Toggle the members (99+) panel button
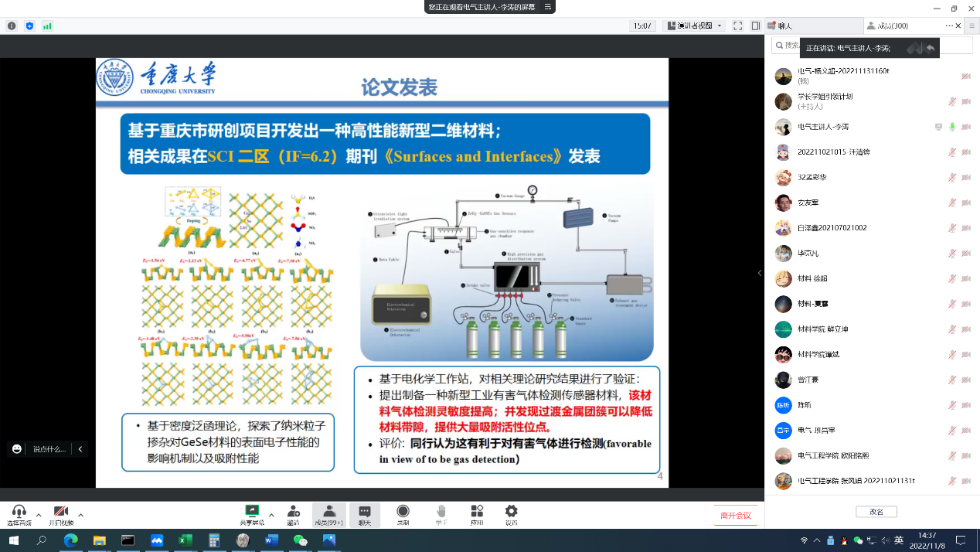Viewport: 980px width, 552px height. 328,515
